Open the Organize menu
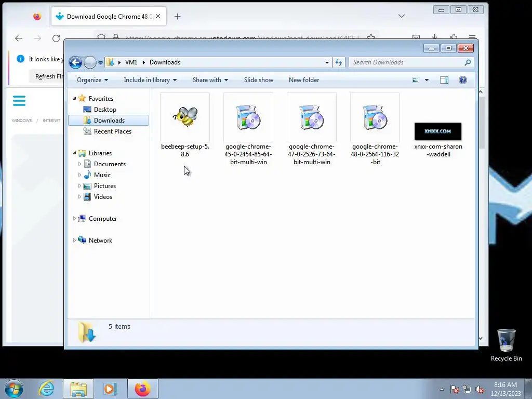Image resolution: width=532 pixels, height=399 pixels. click(92, 80)
